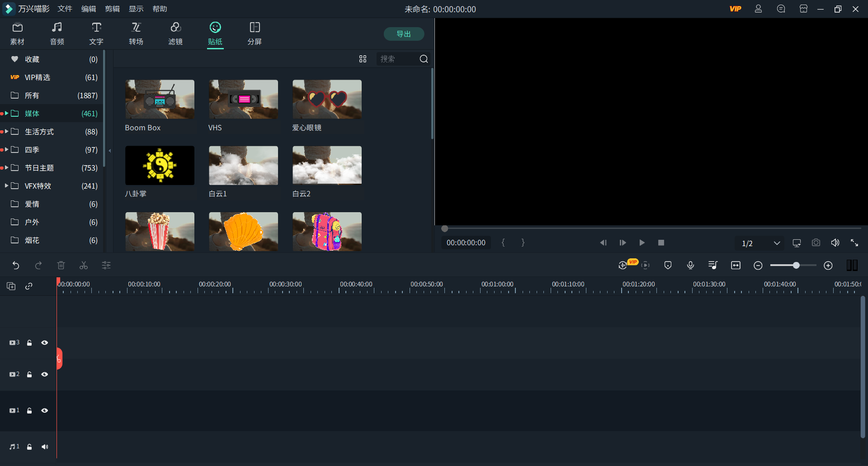This screenshot has width=868, height=466.
Task: Click the timeline zoom slider handle
Action: 796,266
